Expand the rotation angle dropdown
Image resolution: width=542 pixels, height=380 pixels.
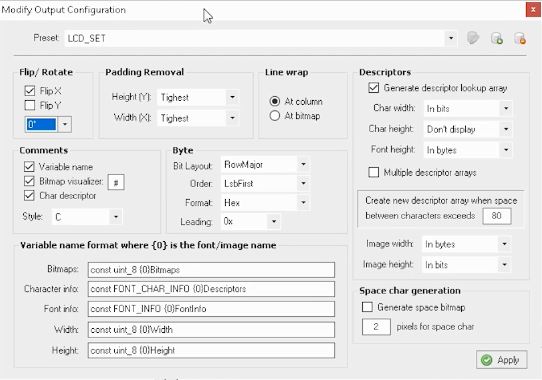tap(65, 124)
